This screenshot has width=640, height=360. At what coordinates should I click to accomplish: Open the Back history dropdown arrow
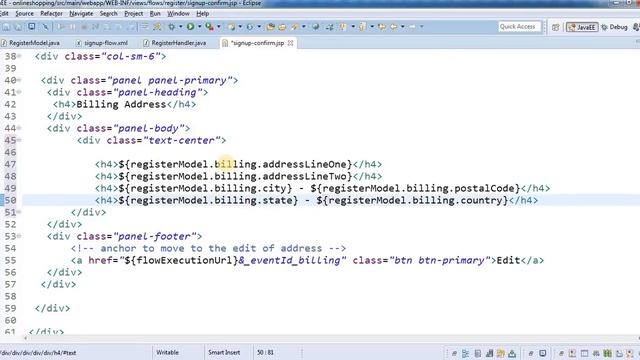coord(403,27)
